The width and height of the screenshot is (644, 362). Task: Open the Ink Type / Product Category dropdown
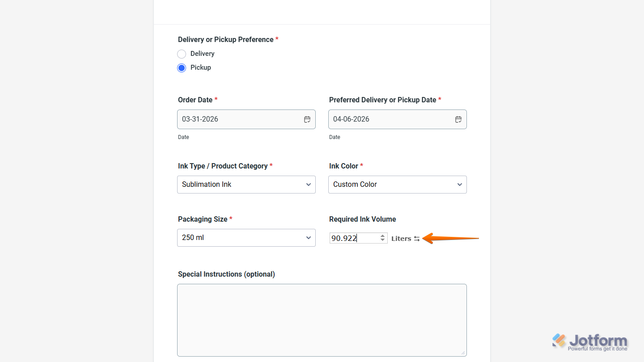pos(246,184)
